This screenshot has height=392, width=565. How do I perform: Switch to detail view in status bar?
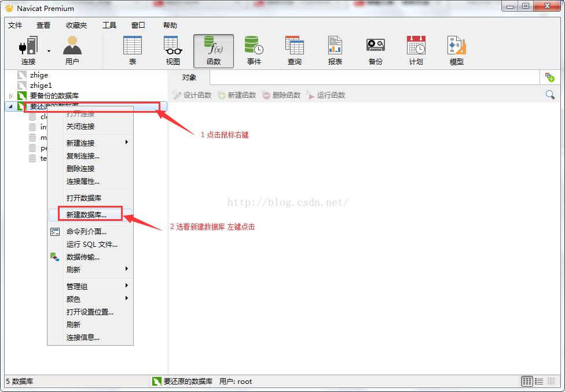[551, 381]
